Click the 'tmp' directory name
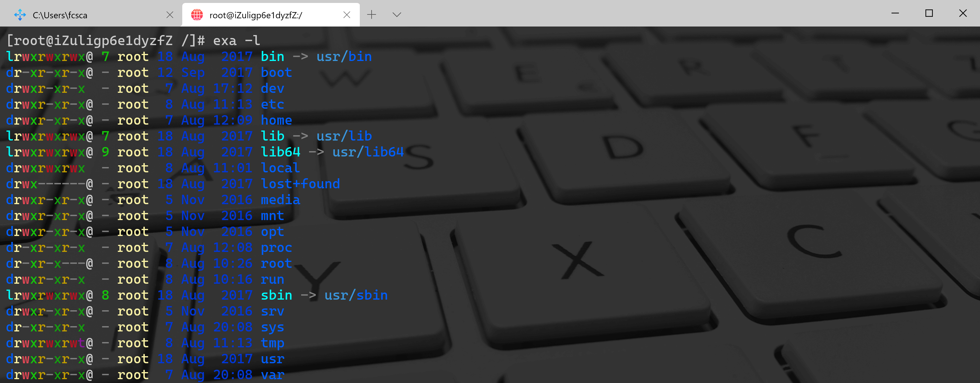The height and width of the screenshot is (383, 980). coord(273,343)
